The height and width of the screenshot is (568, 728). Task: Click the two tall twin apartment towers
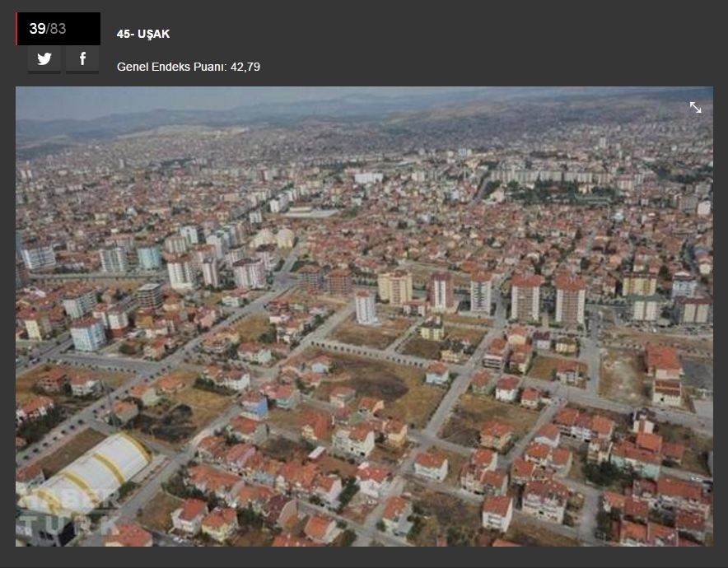(x=548, y=300)
